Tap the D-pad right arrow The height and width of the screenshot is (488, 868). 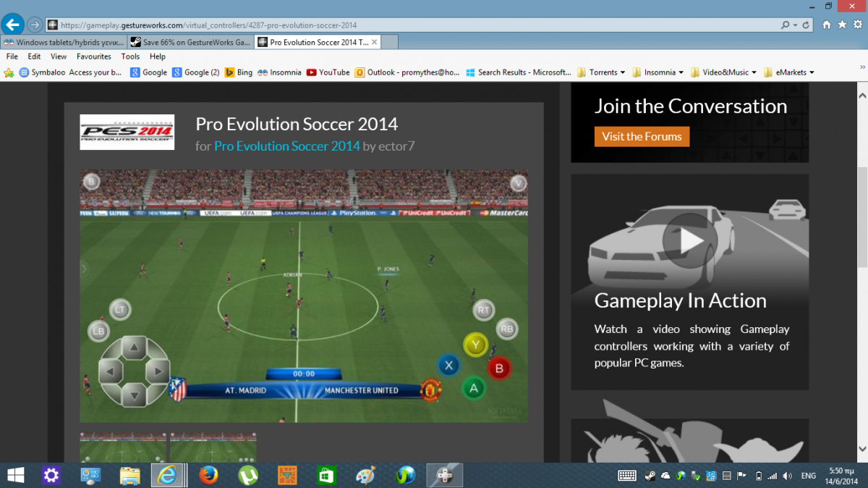coord(157,372)
